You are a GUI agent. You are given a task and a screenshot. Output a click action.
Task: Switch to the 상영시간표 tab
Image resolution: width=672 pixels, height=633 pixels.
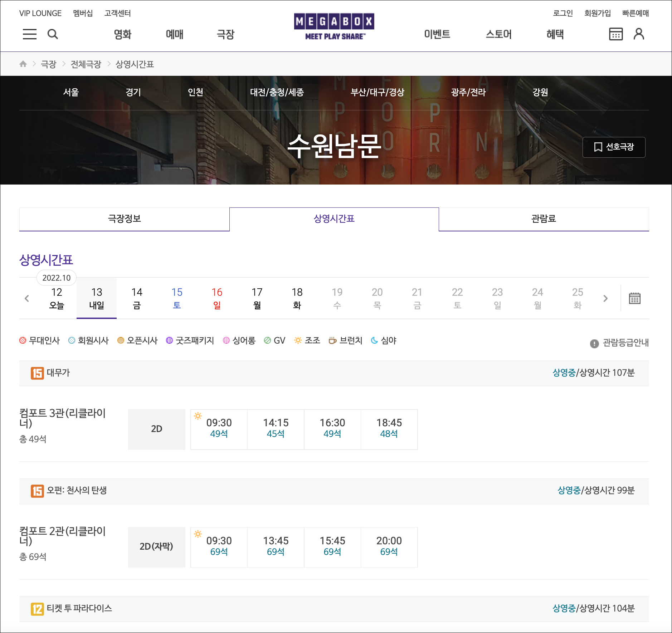click(x=334, y=219)
